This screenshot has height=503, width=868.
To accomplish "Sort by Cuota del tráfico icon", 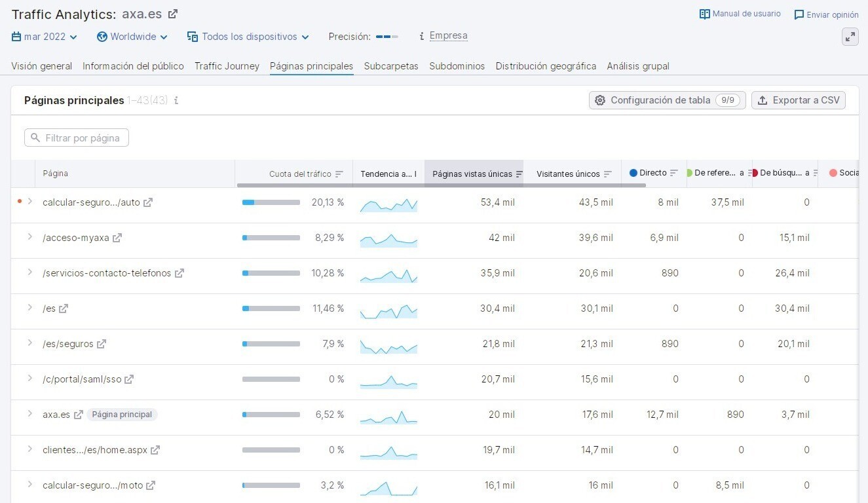I will pyautogui.click(x=339, y=174).
